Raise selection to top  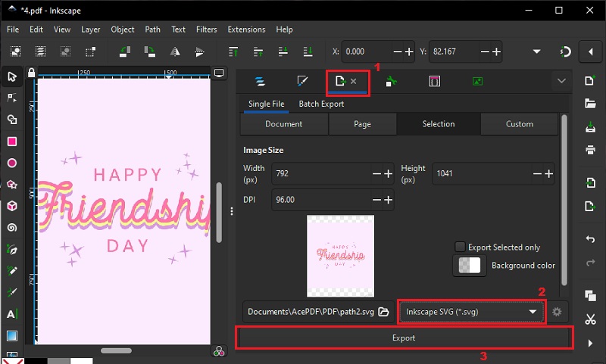(x=233, y=51)
